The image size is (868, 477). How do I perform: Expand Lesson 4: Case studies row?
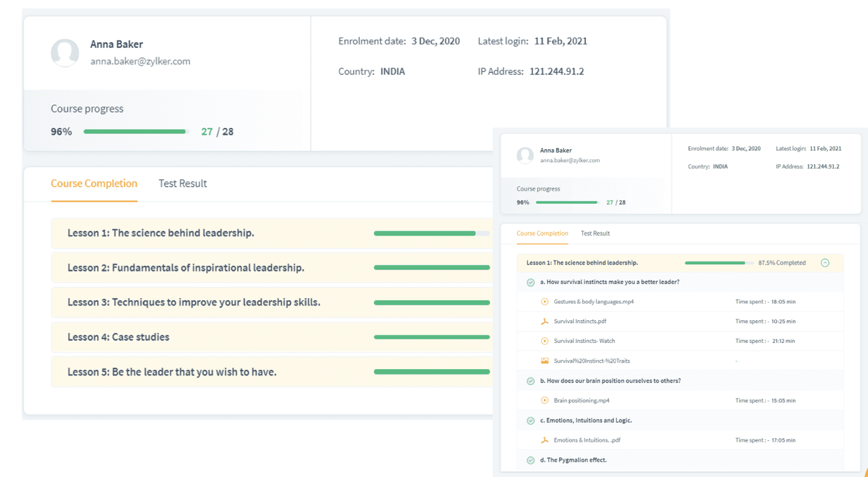118,337
